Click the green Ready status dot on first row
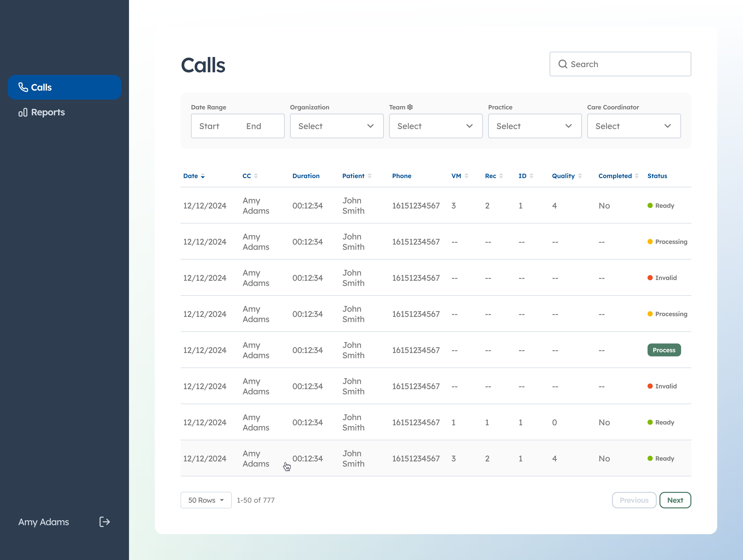Viewport: 743px width, 560px height. tap(650, 205)
